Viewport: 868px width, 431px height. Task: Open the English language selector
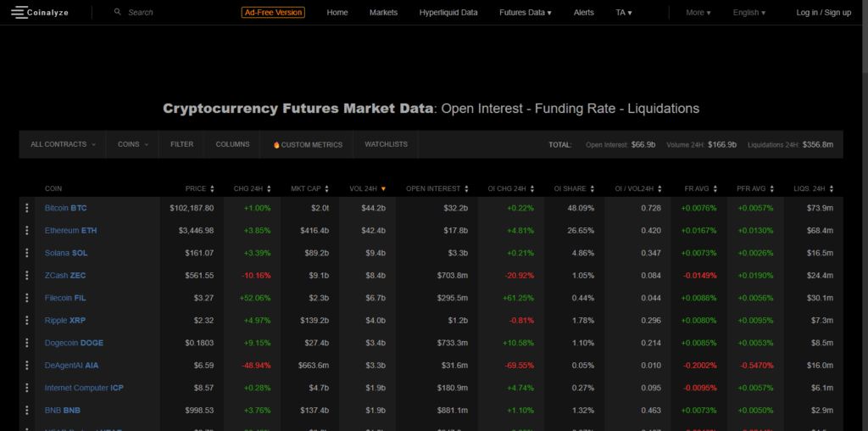click(749, 12)
